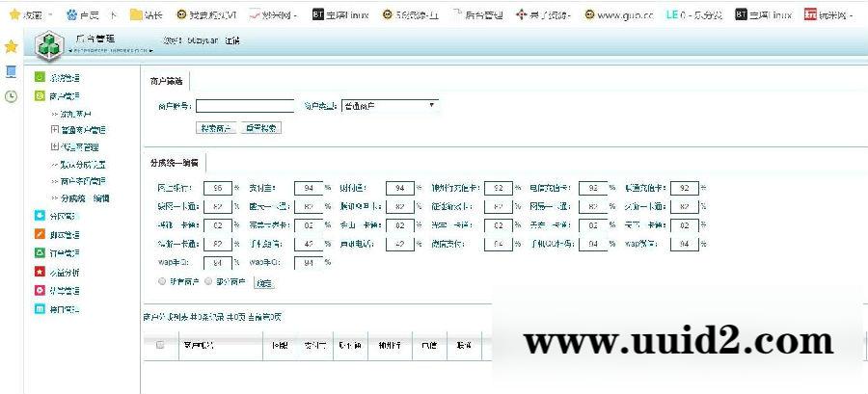Click the green 订单管理 menu icon
868x394 pixels.
40,253
